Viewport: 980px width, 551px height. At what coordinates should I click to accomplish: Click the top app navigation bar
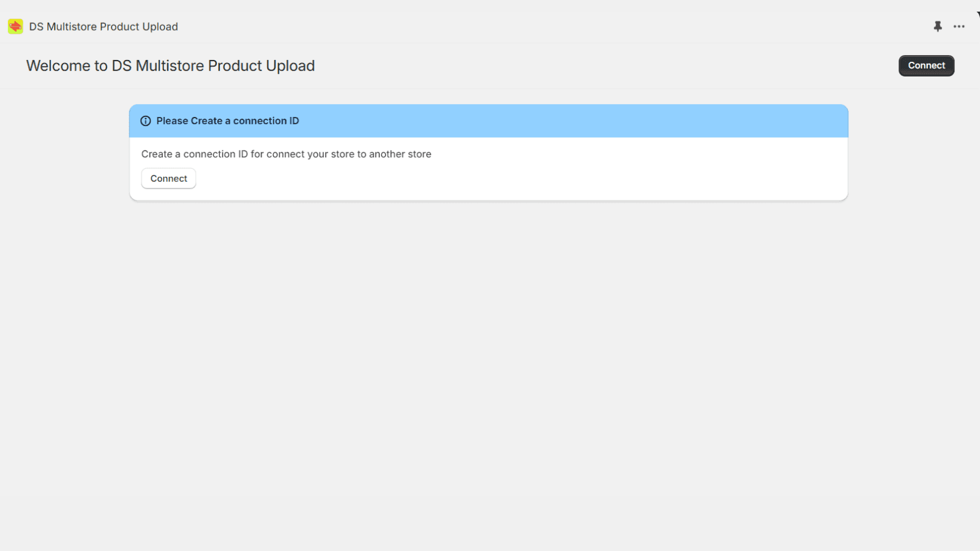coord(490,26)
